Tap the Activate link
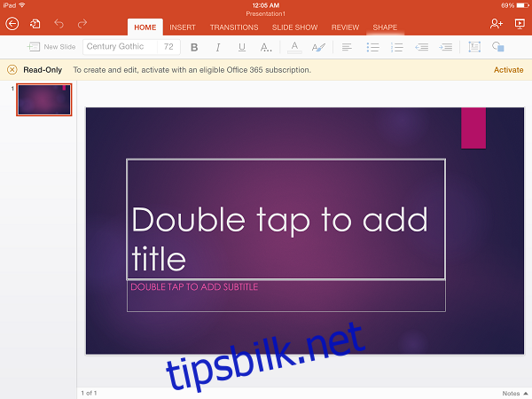Viewport: 532px width, 399px height. [x=508, y=70]
